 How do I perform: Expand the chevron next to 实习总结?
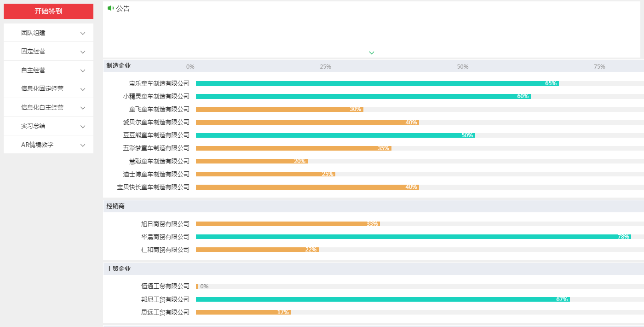(83, 126)
